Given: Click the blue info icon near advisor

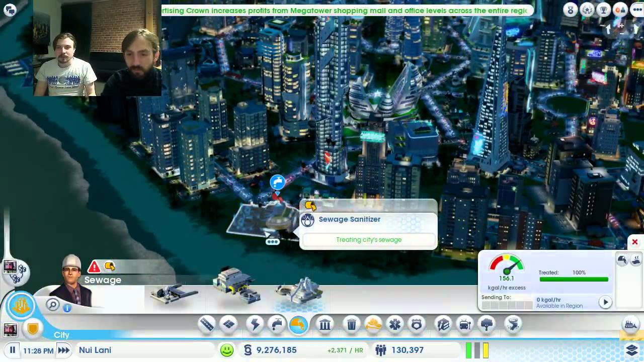Looking at the screenshot, I should tap(67, 308).
